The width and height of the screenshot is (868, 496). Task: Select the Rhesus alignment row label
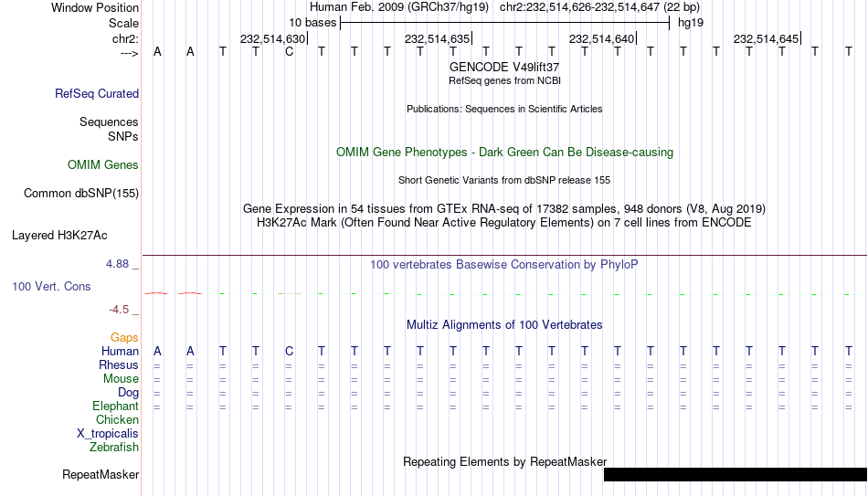pyautogui.click(x=119, y=365)
